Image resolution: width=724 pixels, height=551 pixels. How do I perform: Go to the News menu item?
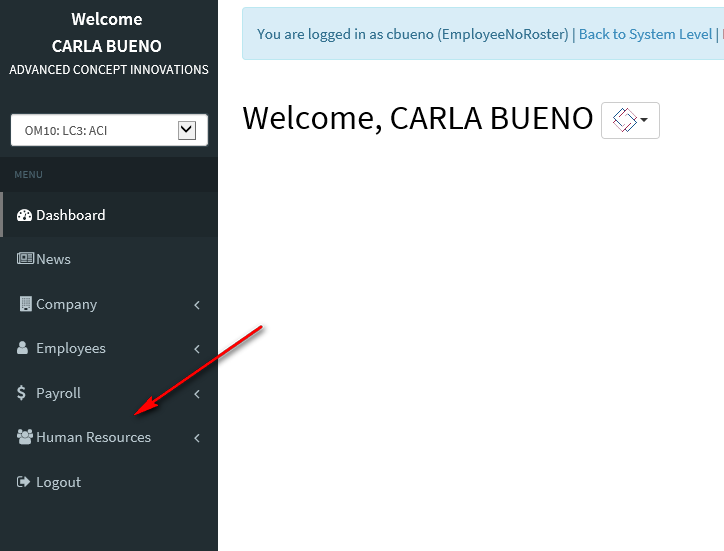109,259
